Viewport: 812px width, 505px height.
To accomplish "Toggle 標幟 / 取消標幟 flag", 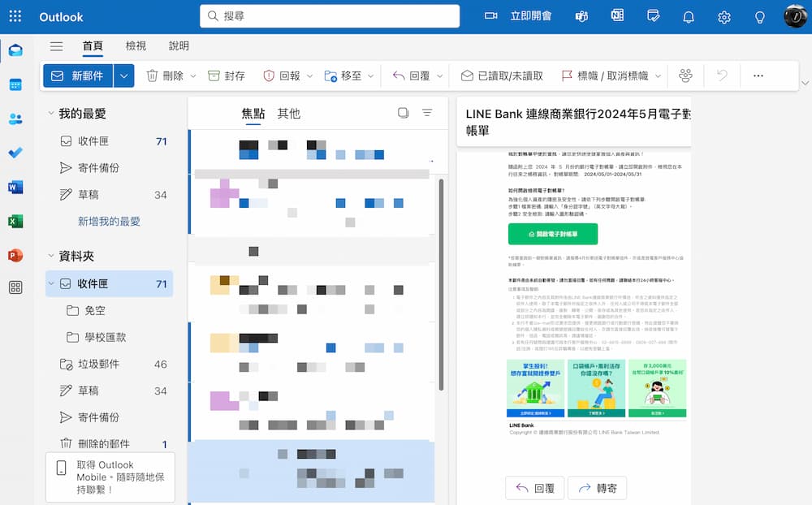I will pyautogui.click(x=605, y=76).
